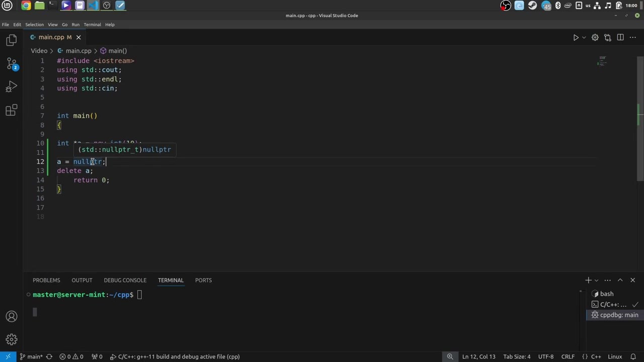The image size is (644, 362).
Task: Toggle CRLF end of line setting
Action: click(568, 356)
